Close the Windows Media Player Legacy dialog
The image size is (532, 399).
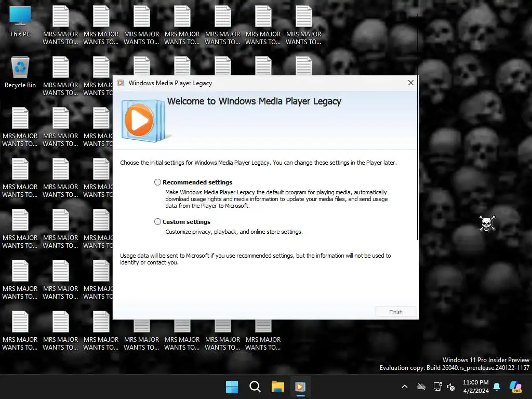410,83
